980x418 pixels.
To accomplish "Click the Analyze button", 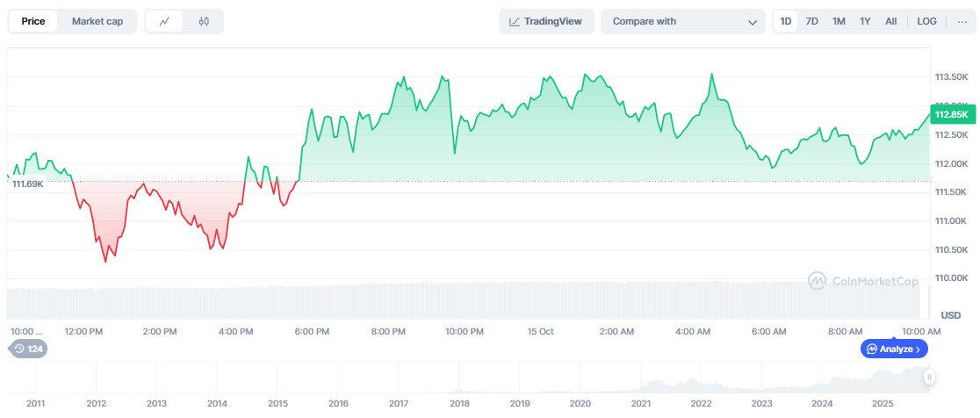I will 894,349.
